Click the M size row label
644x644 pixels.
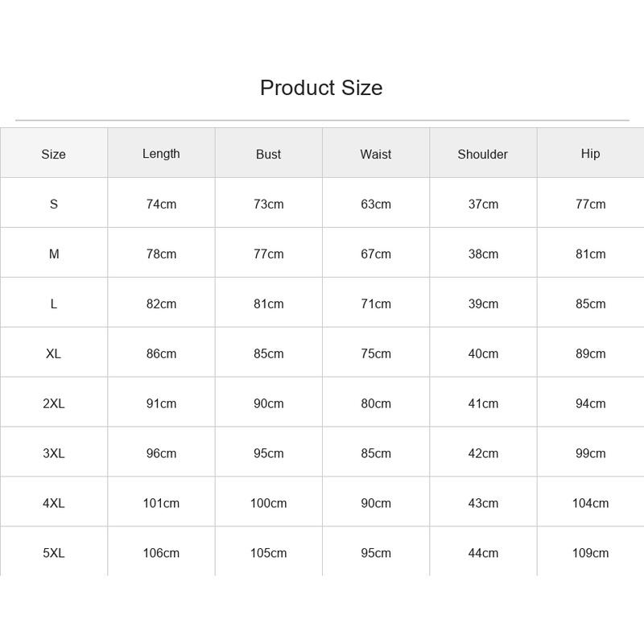tap(54, 254)
